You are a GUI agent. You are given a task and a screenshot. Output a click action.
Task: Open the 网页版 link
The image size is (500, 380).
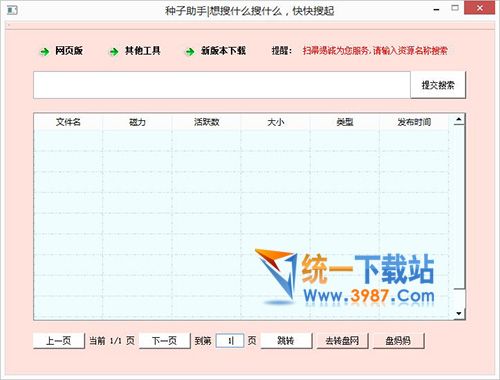click(69, 51)
